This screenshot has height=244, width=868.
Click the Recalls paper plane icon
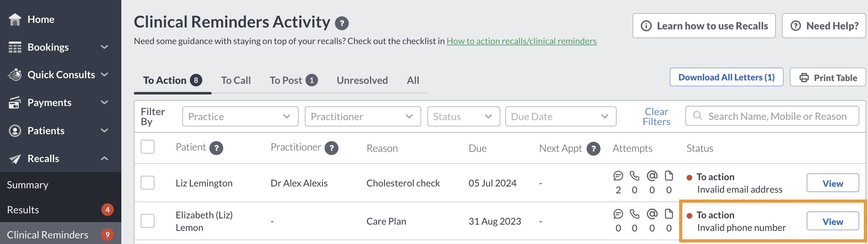(x=15, y=159)
